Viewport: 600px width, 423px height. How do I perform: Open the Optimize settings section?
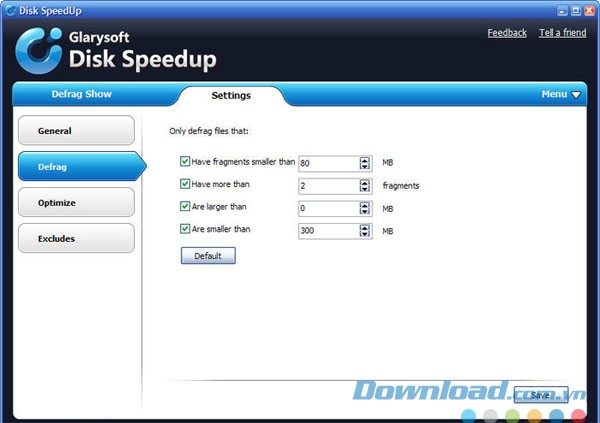pos(77,202)
